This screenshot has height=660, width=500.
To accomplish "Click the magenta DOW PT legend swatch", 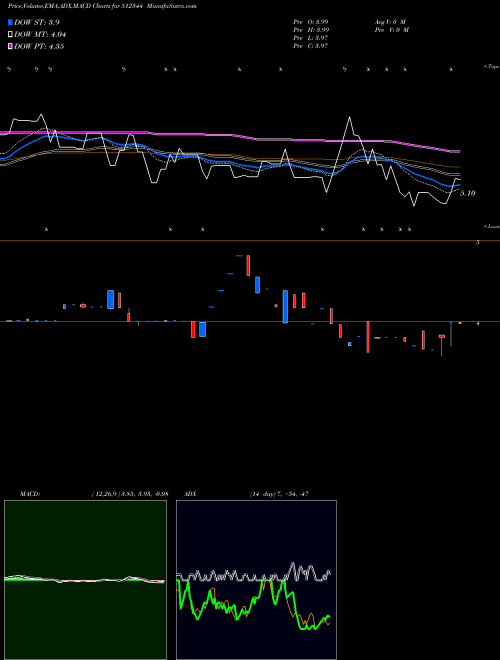I will click(x=10, y=46).
